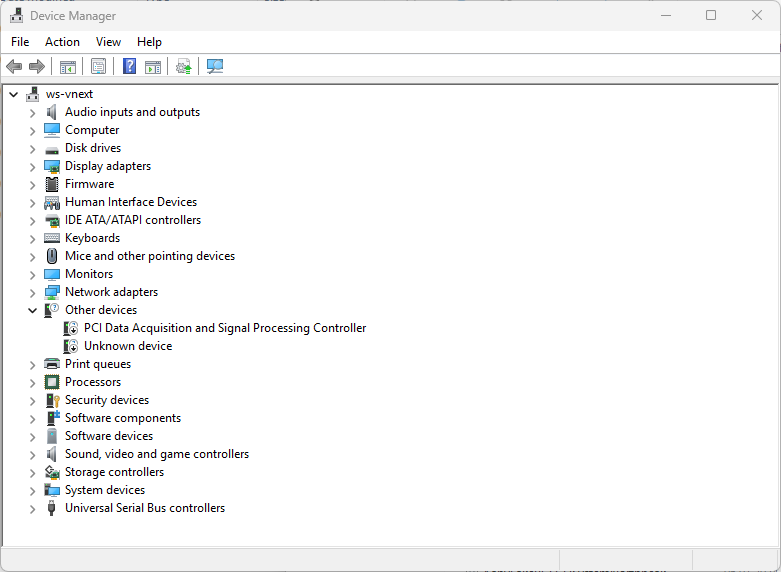Viewport: 781px width, 572px height.
Task: Select the Network adapters icon
Action: point(52,292)
